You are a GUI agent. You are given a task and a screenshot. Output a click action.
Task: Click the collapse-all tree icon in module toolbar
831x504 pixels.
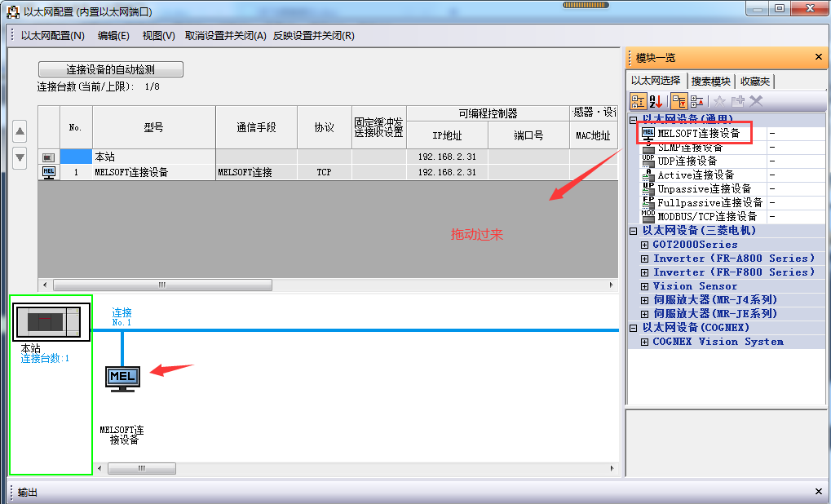[697, 100]
